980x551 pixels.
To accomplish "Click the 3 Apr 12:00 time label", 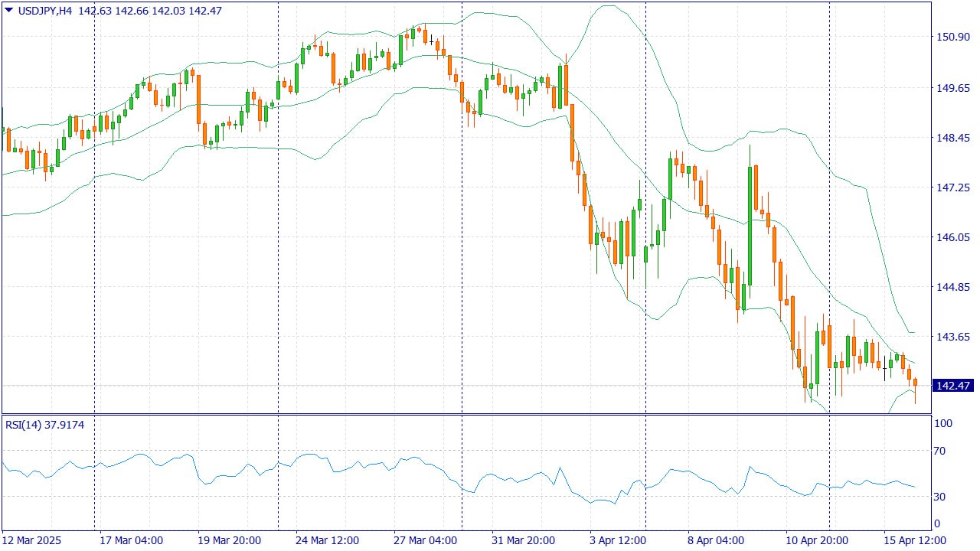I will [x=618, y=540].
